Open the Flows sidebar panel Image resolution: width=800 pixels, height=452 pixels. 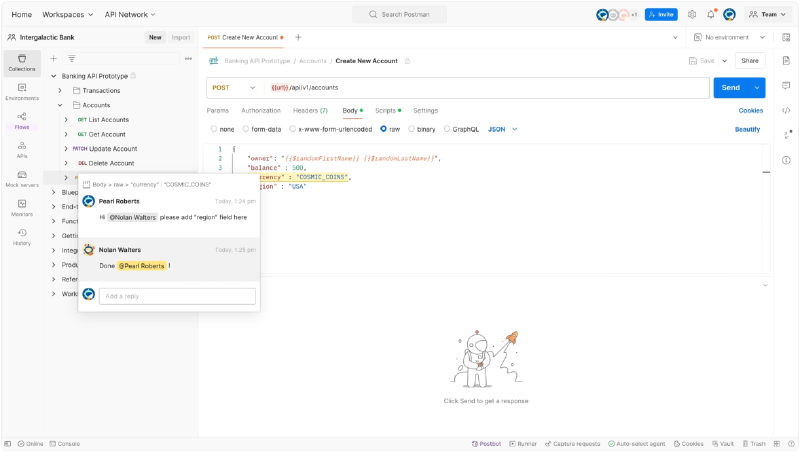coord(22,121)
